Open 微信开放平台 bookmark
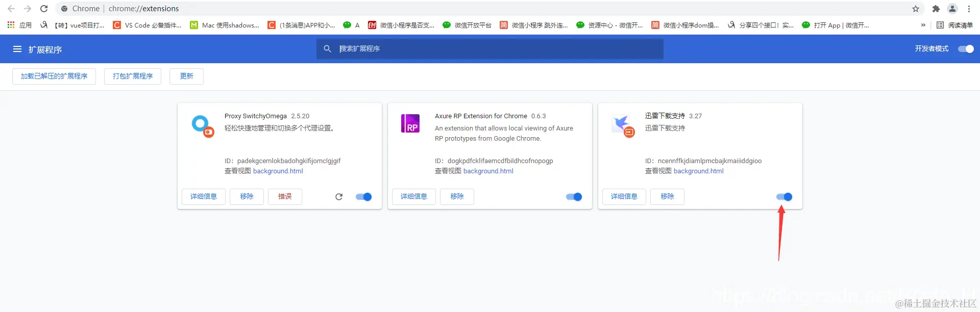This screenshot has width=980, height=312. (x=467, y=25)
